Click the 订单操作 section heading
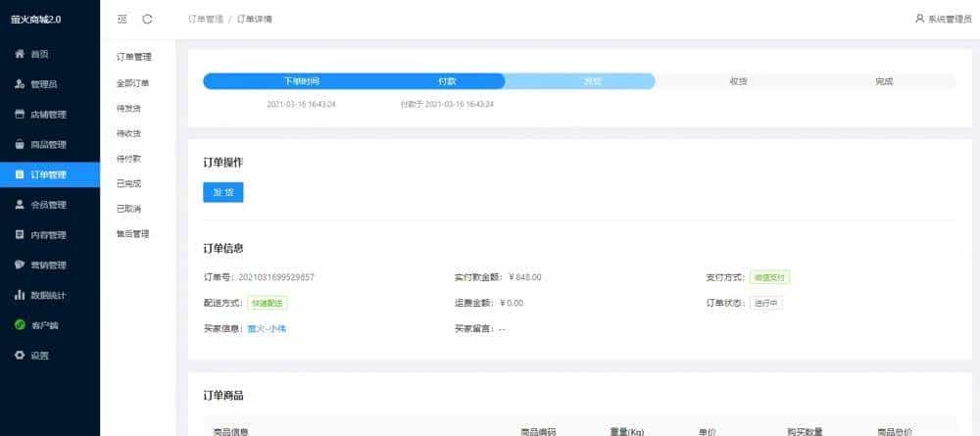This screenshot has width=980, height=436. (x=223, y=163)
